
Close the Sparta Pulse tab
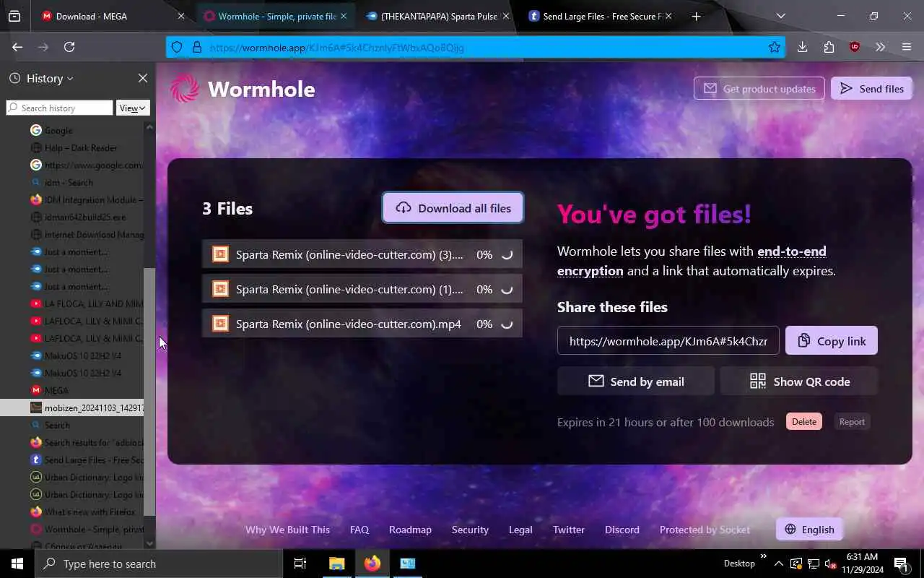[x=506, y=16]
